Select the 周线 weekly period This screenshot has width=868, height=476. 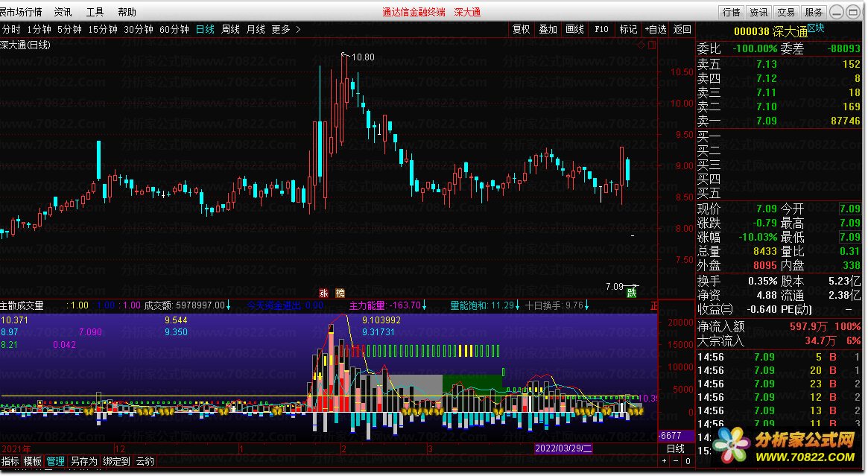click(230, 29)
